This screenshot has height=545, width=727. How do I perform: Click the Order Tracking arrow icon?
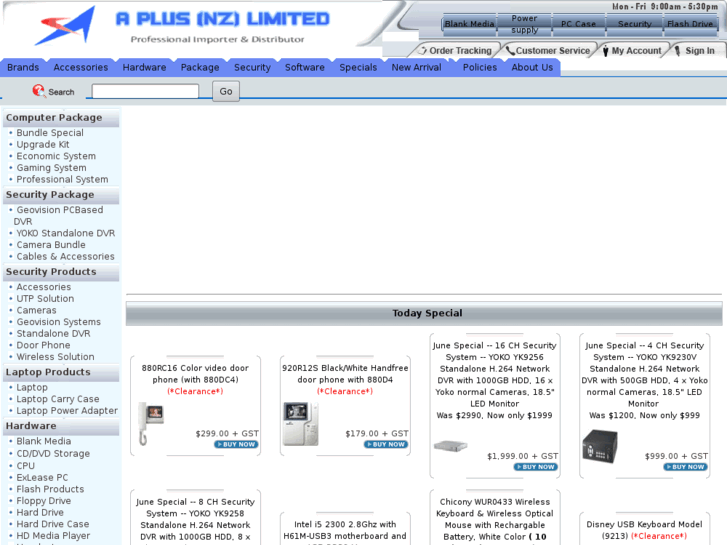click(422, 50)
